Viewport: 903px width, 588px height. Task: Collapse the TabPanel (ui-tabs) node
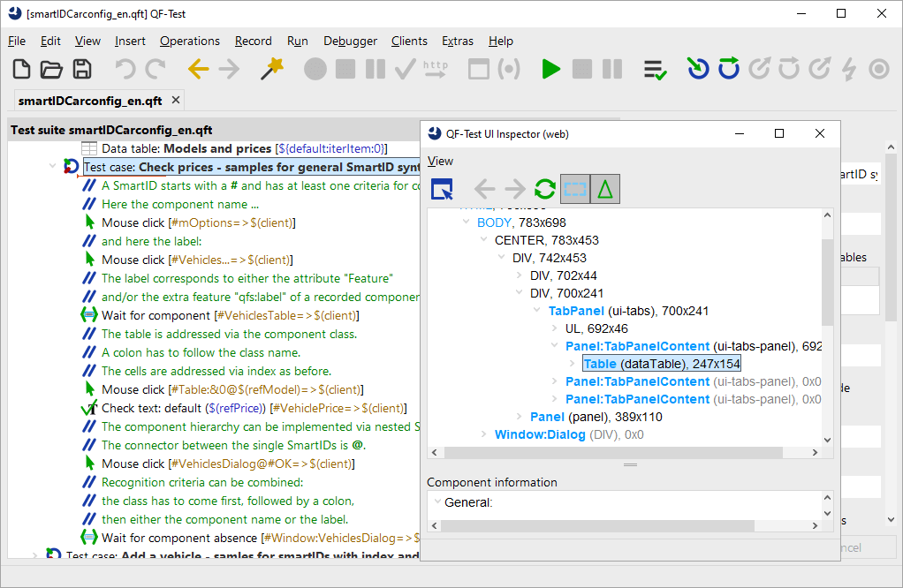point(536,311)
